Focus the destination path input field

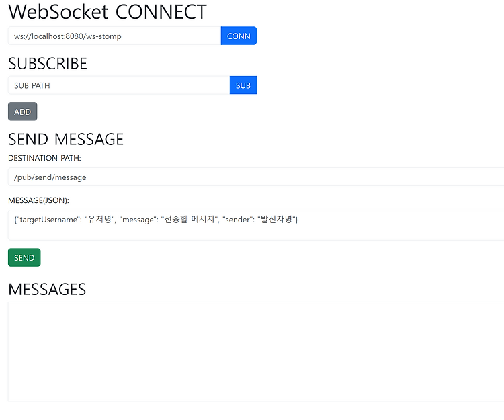[256, 177]
